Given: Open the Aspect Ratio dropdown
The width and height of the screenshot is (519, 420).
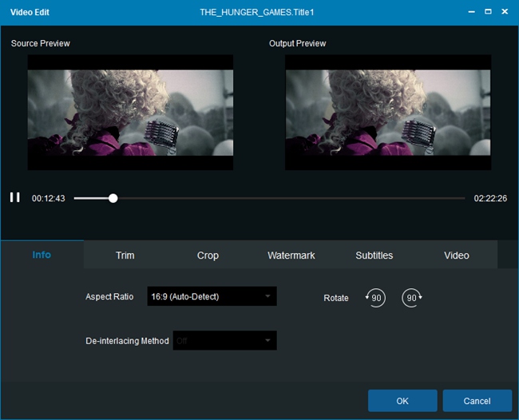Looking at the screenshot, I should pyautogui.click(x=212, y=296).
